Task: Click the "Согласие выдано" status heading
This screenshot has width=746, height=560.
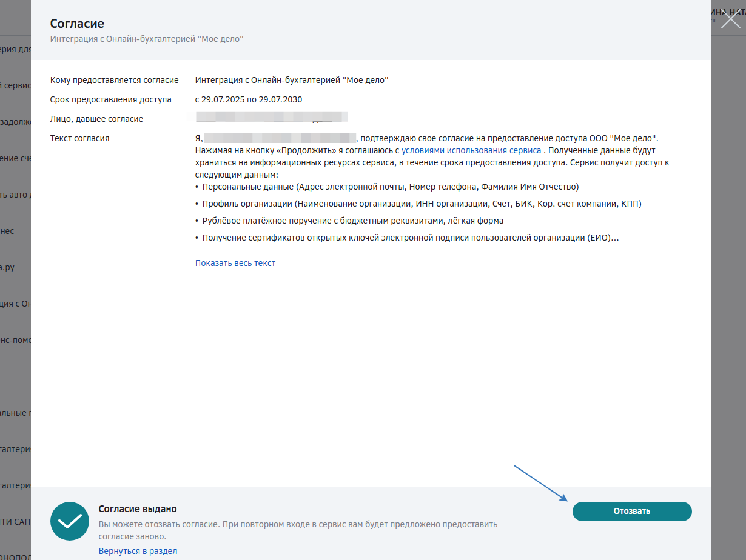Action: [138, 509]
